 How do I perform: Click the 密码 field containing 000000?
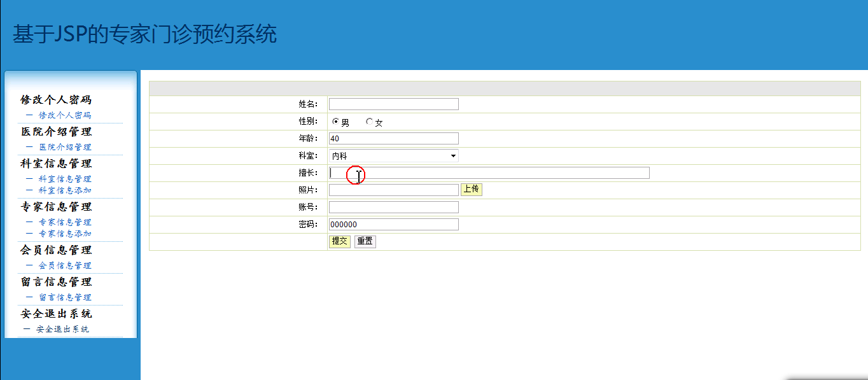click(393, 225)
